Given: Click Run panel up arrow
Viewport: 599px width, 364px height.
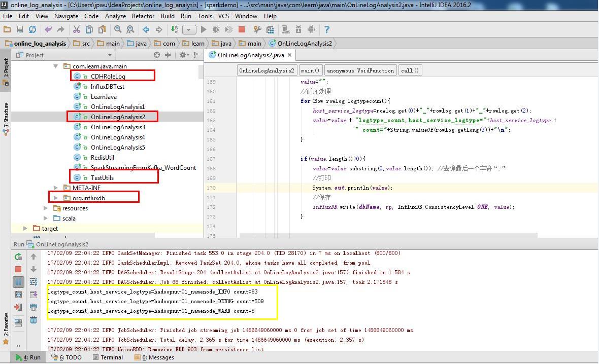Looking at the screenshot, I should [33, 257].
